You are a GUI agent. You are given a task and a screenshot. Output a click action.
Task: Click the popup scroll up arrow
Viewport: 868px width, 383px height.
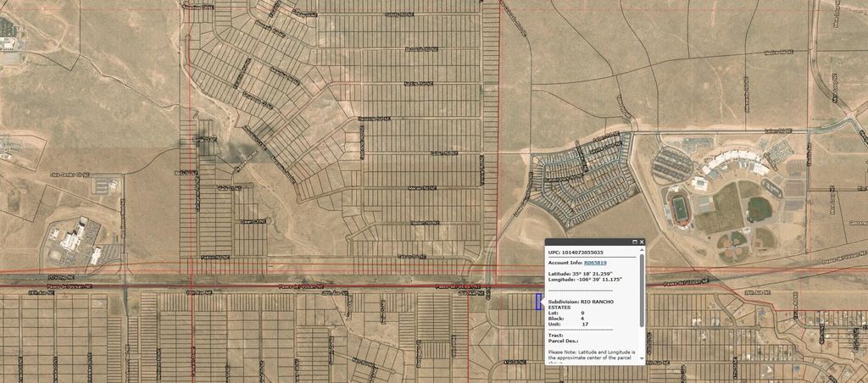[642, 251]
